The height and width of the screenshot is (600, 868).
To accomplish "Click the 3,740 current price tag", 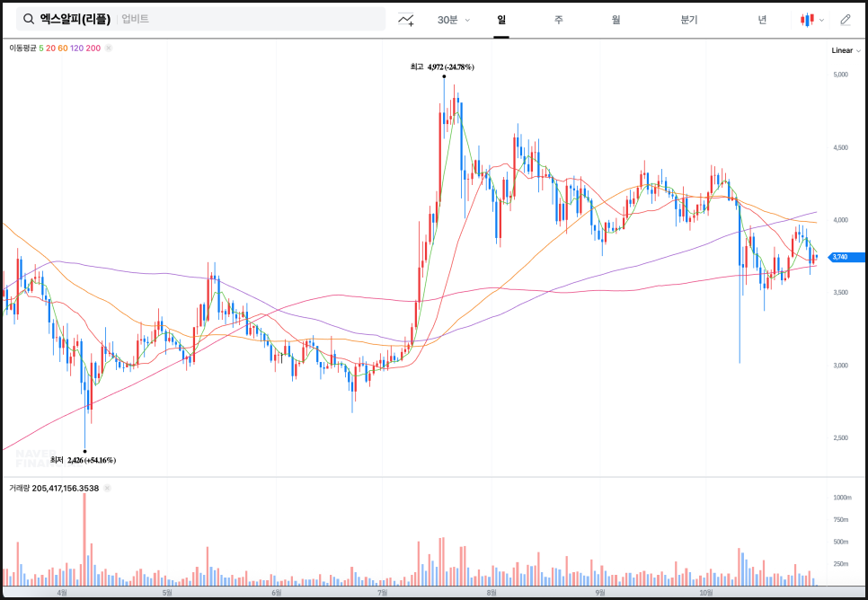I will coord(840,257).
